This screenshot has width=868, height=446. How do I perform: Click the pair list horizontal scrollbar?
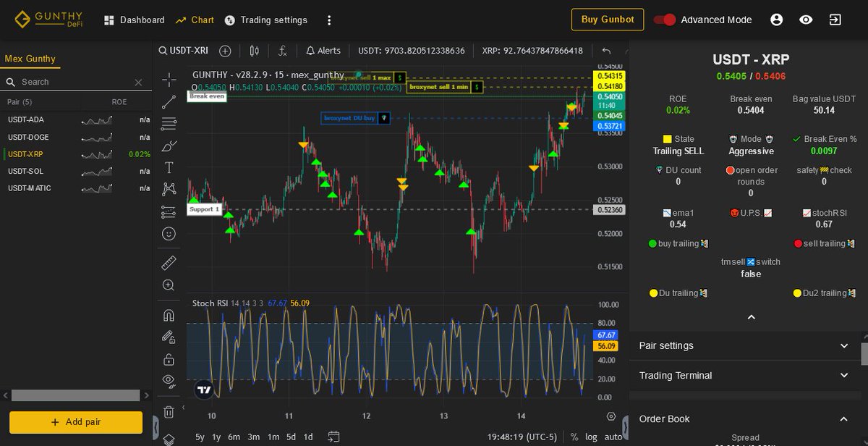tap(75, 395)
